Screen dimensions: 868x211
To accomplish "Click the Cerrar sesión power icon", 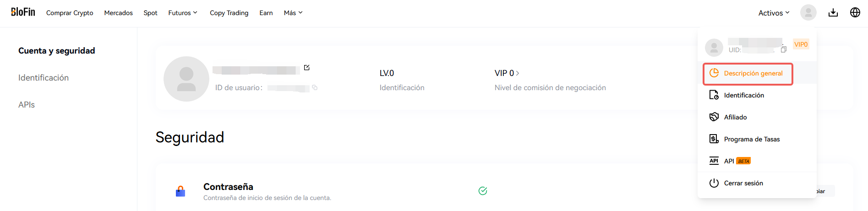I will (x=714, y=183).
